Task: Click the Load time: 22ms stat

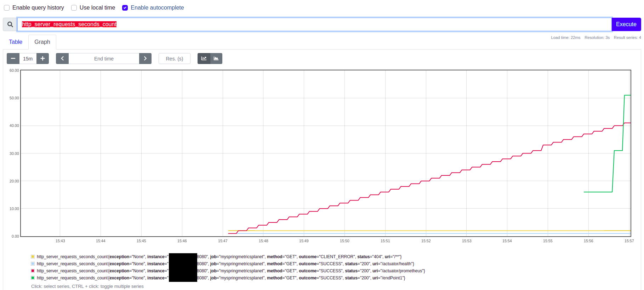Action: click(565, 37)
